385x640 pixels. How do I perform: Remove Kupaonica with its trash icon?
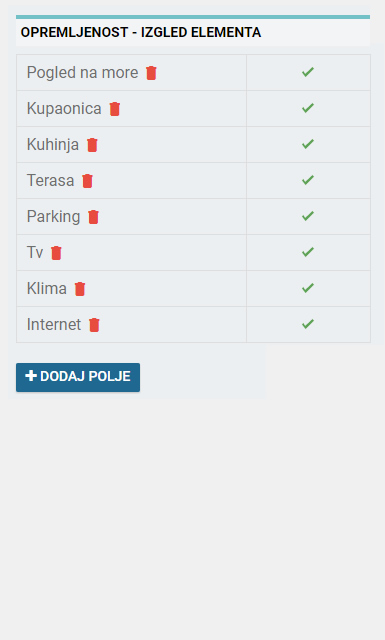coord(115,109)
